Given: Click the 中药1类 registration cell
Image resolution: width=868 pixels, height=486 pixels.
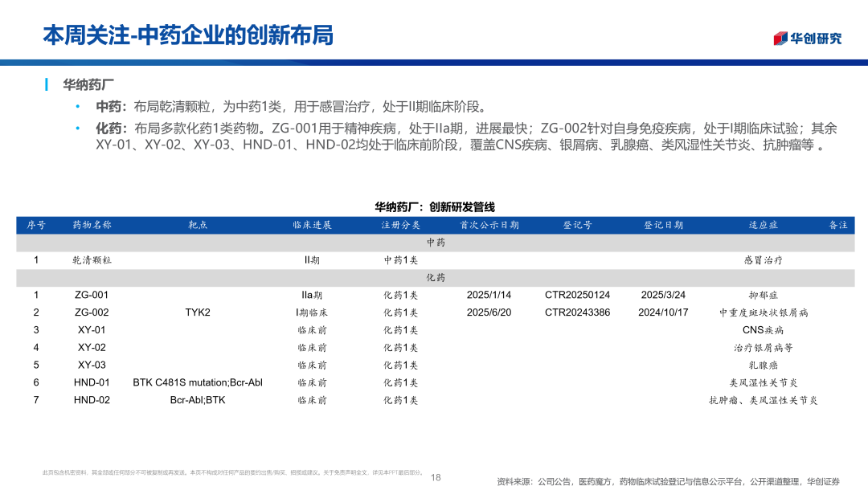Looking at the screenshot, I should [x=401, y=260].
